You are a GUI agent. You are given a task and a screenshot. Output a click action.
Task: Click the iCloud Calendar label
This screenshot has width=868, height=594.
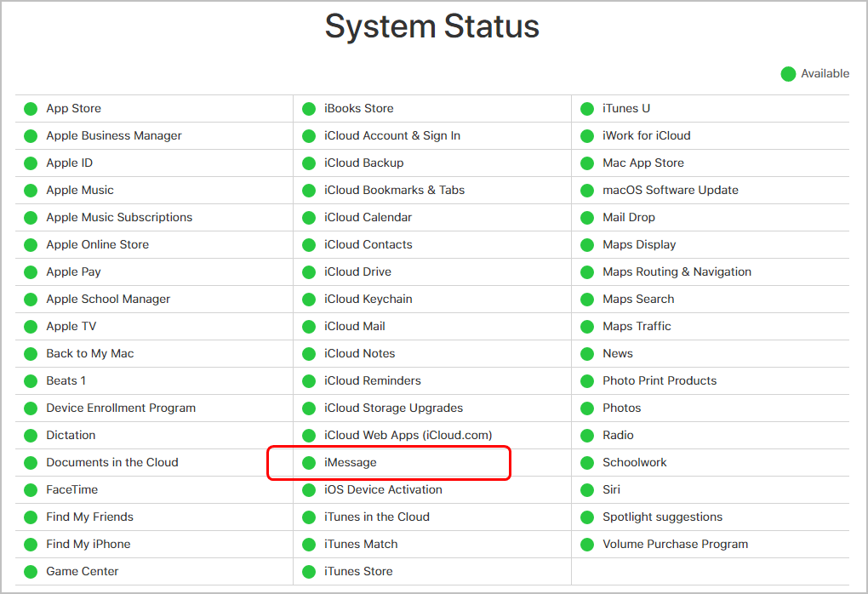tap(368, 217)
